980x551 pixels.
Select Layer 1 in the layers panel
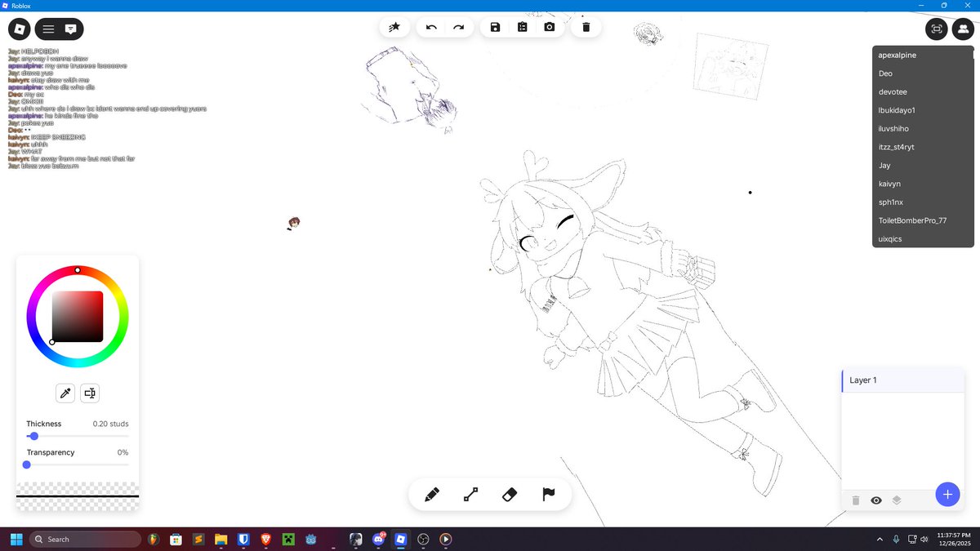[902, 380]
